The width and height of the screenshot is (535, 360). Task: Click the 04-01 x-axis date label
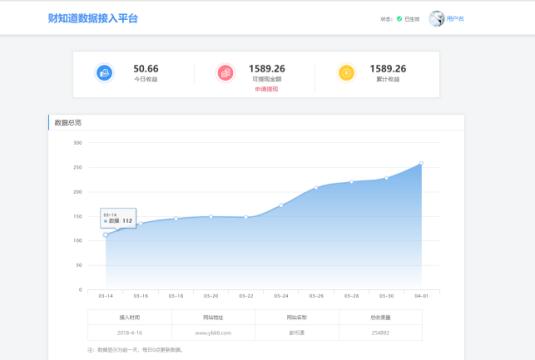421,296
